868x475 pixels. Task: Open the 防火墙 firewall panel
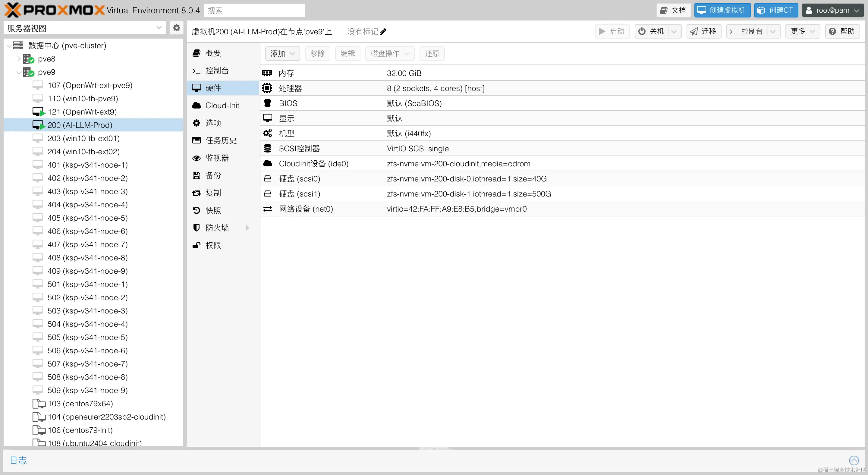[x=217, y=228]
